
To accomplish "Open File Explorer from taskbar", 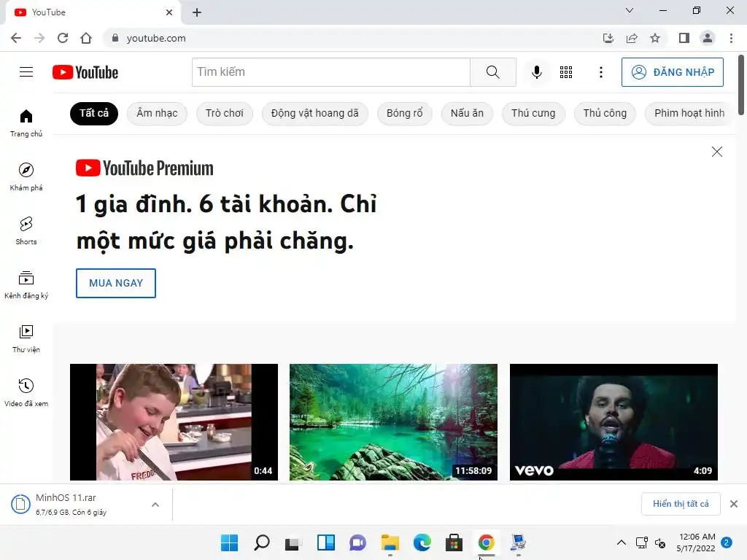I will click(x=390, y=542).
